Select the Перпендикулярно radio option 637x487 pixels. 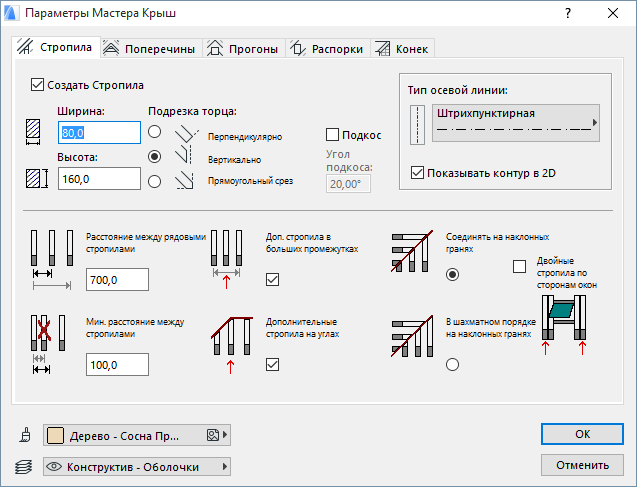click(x=154, y=132)
